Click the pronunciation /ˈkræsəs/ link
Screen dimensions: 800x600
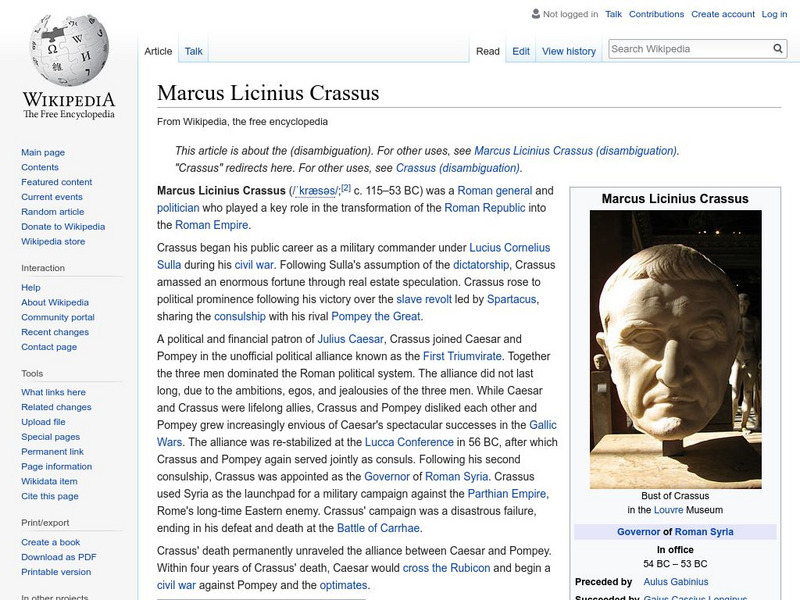[x=315, y=191]
